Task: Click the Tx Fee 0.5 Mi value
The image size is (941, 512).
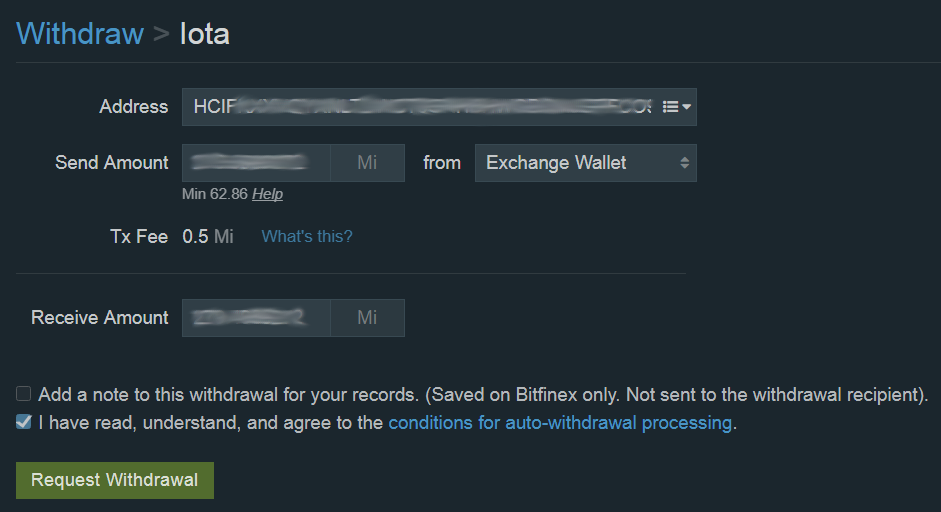Action: point(208,236)
